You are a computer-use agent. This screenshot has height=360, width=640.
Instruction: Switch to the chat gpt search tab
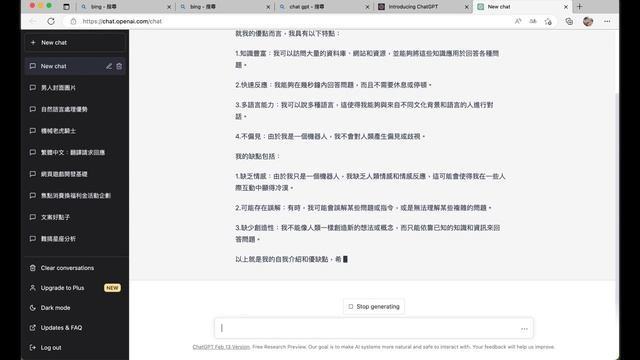[x=324, y=7]
